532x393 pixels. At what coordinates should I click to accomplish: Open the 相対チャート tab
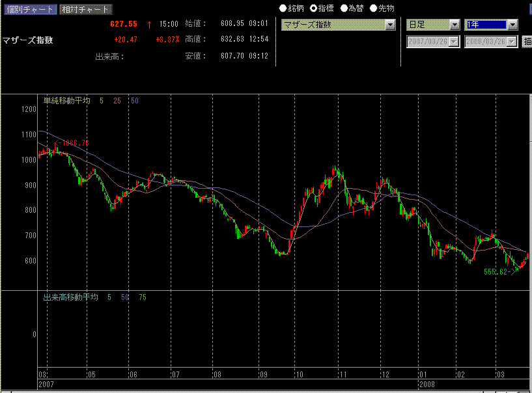(x=85, y=10)
